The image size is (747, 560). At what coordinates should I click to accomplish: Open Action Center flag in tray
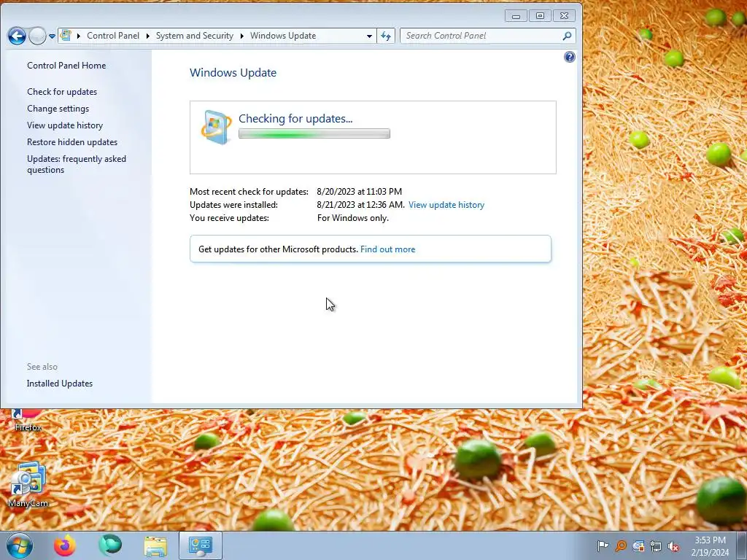click(603, 545)
